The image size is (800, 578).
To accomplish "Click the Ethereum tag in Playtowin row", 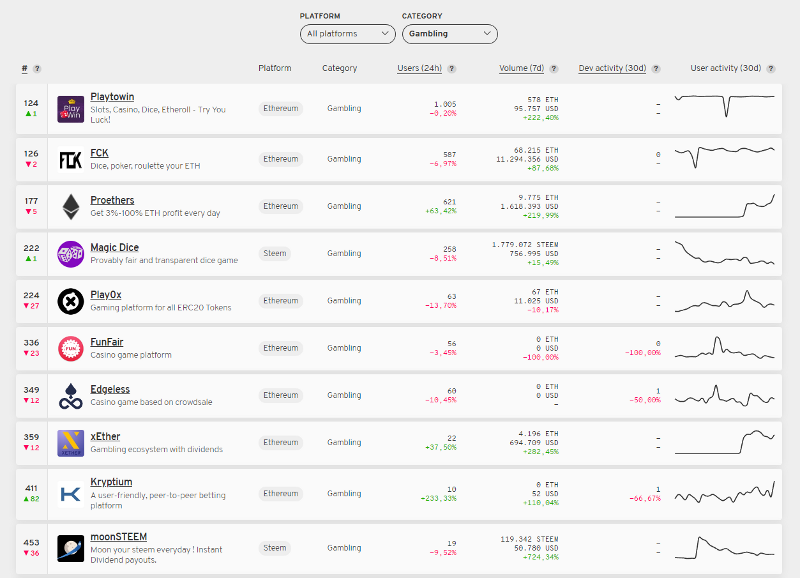I will tap(281, 109).
